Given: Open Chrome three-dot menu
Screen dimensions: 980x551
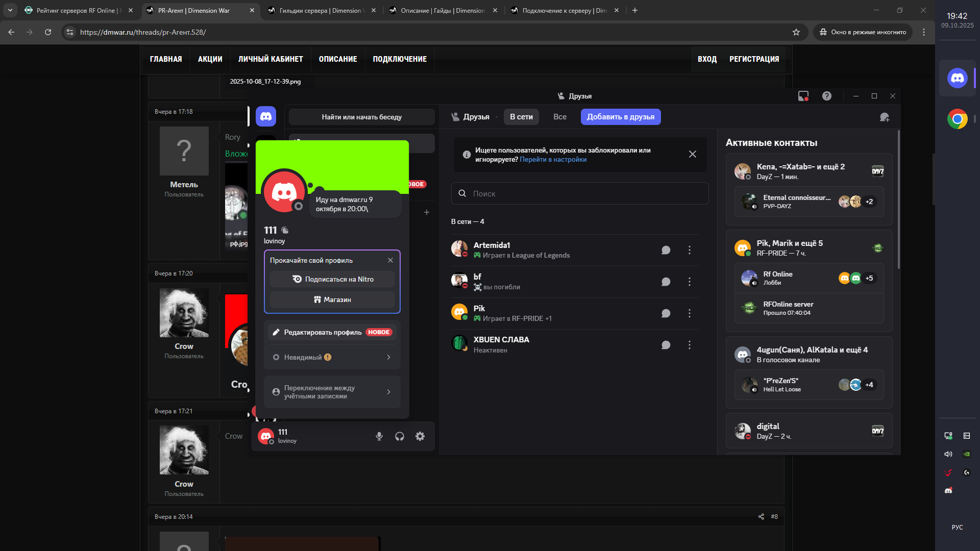Looking at the screenshot, I should click(924, 32).
